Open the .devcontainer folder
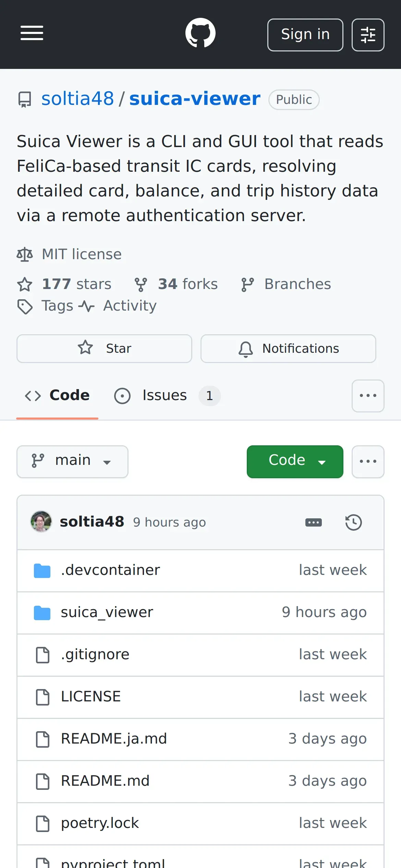Viewport: 401px width, 868px height. (110, 570)
